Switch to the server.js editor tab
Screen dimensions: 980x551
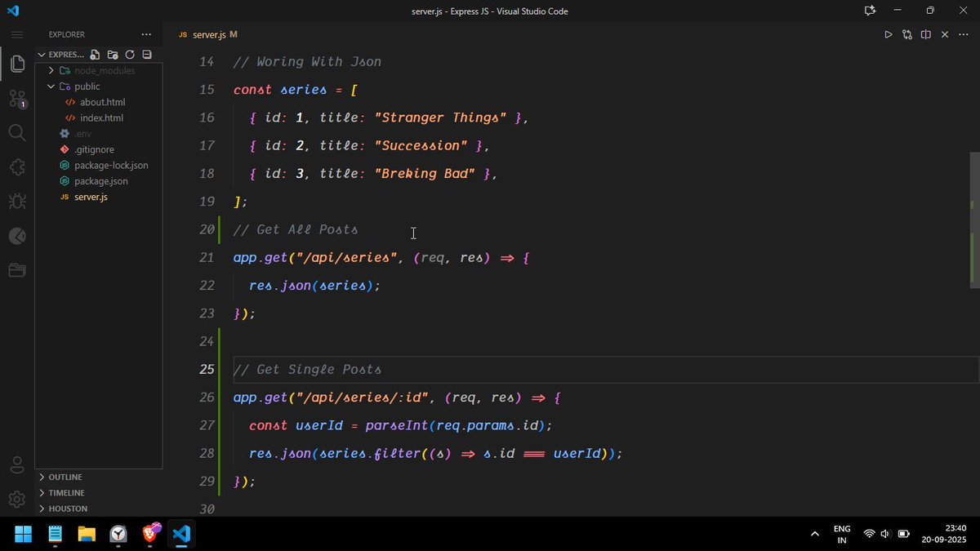pos(208,34)
